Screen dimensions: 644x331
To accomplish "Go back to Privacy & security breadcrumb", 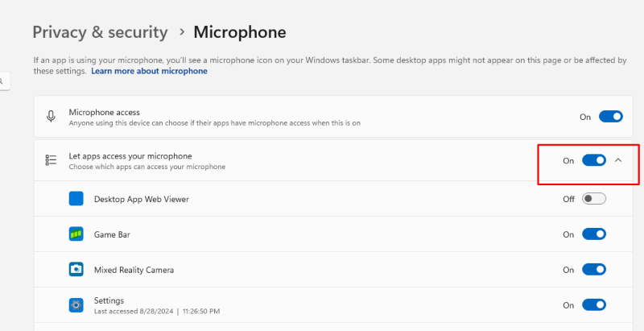I will click(100, 32).
